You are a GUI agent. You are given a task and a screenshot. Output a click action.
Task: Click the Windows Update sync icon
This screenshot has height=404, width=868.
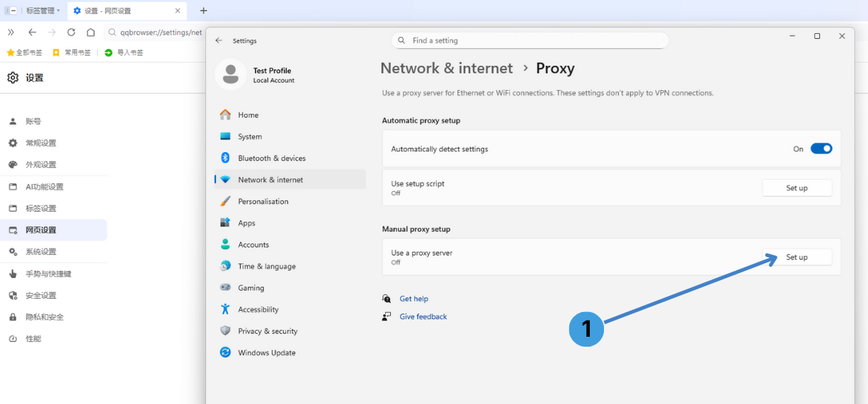click(225, 352)
